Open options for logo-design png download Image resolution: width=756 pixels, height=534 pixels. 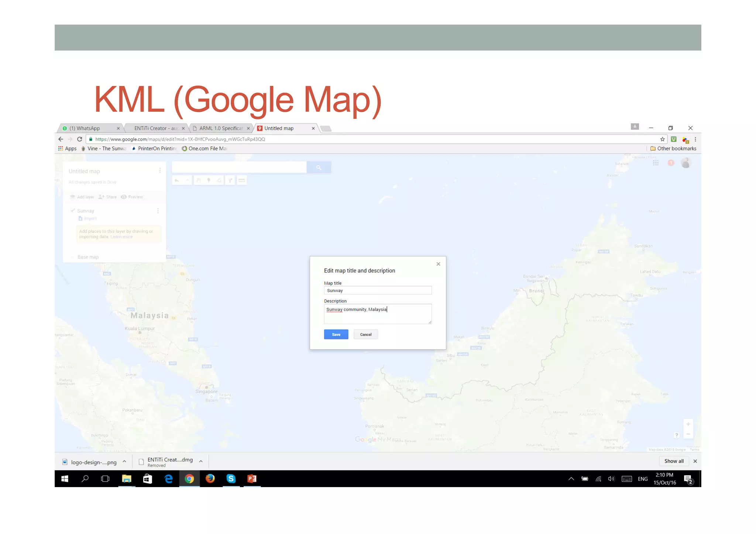click(124, 462)
